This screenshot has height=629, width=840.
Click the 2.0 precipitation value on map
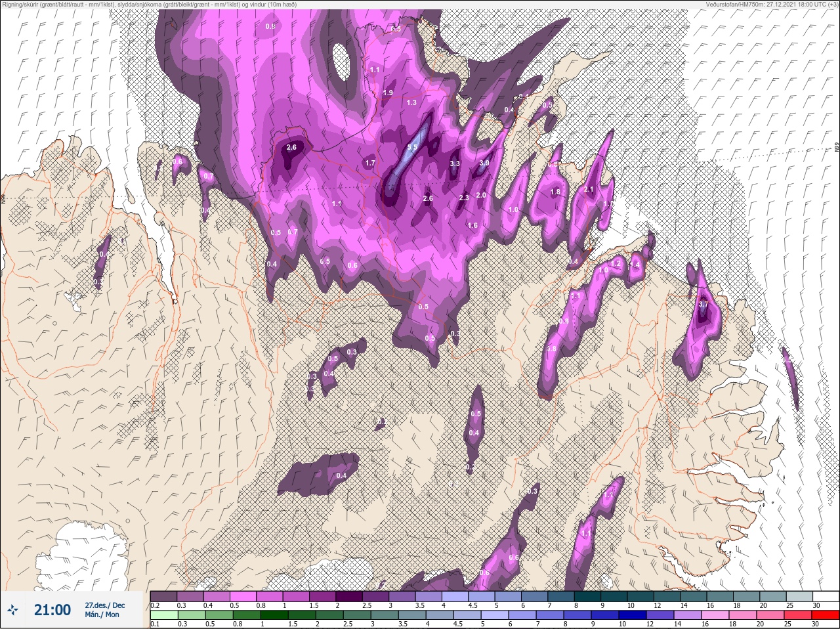481,195
